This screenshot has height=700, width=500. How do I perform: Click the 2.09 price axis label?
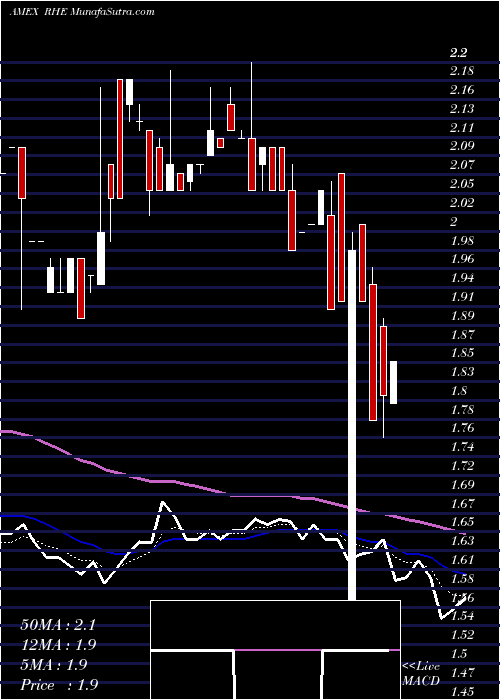[462, 146]
